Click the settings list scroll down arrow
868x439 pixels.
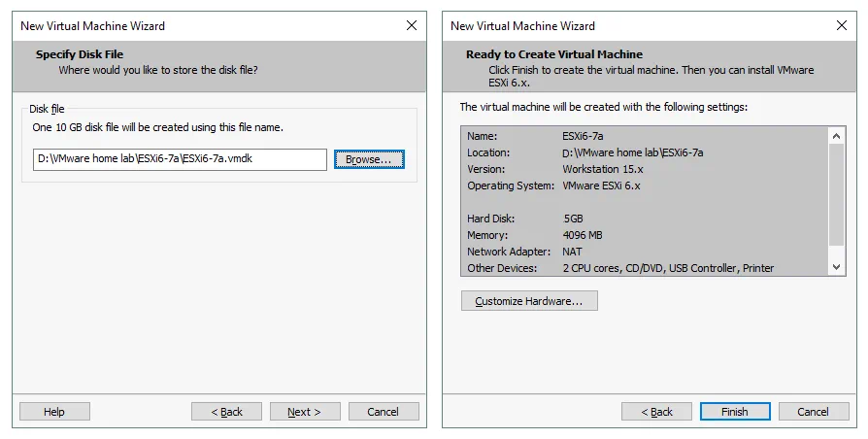[x=837, y=267]
